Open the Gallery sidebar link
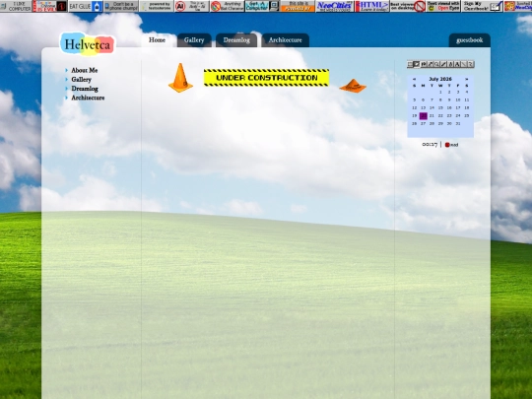The height and width of the screenshot is (399, 532). pyautogui.click(x=81, y=80)
